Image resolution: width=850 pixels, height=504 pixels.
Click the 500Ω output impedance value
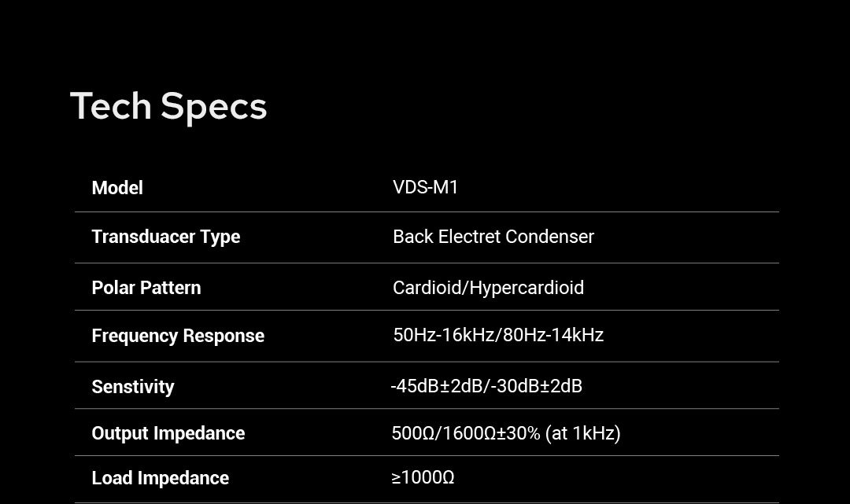pyautogui.click(x=412, y=433)
